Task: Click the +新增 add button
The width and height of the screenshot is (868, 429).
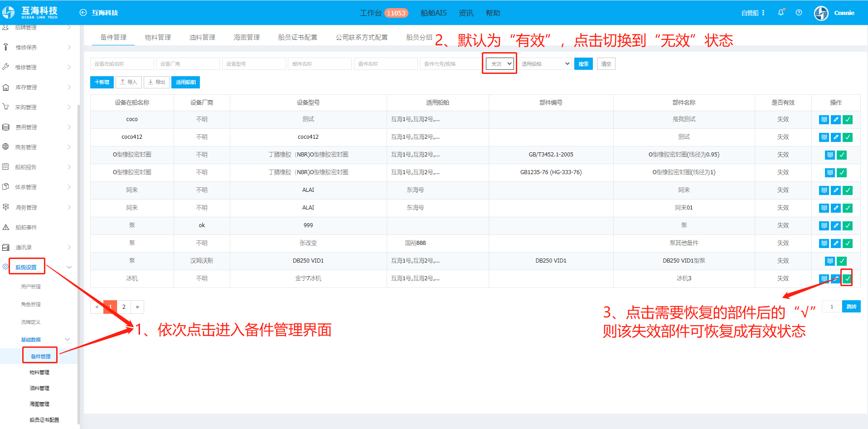Action: [x=102, y=82]
